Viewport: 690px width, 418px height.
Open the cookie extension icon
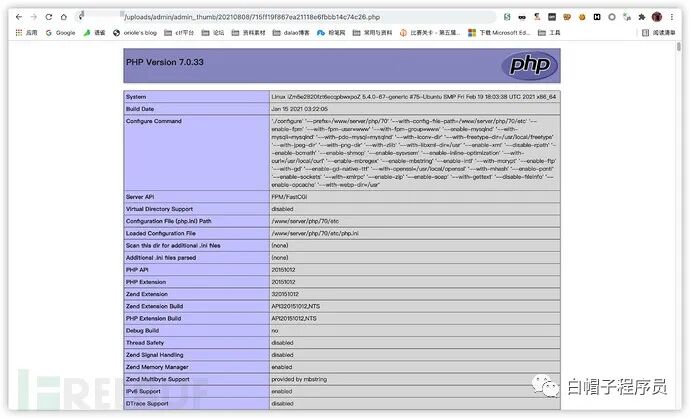[x=582, y=17]
